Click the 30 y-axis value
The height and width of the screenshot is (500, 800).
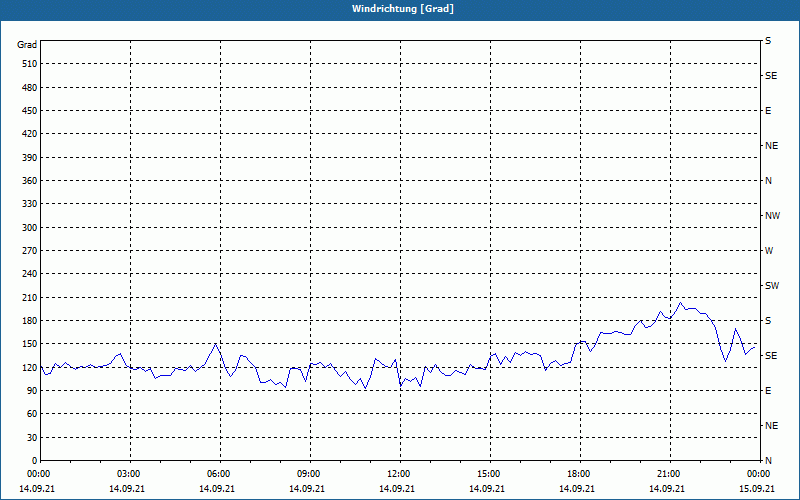[x=32, y=438]
